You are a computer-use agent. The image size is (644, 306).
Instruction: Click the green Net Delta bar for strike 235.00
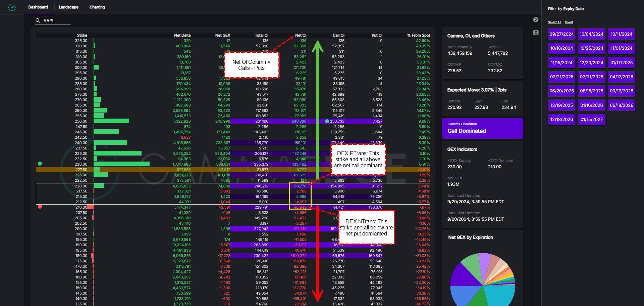pyautogui.click(x=117, y=154)
